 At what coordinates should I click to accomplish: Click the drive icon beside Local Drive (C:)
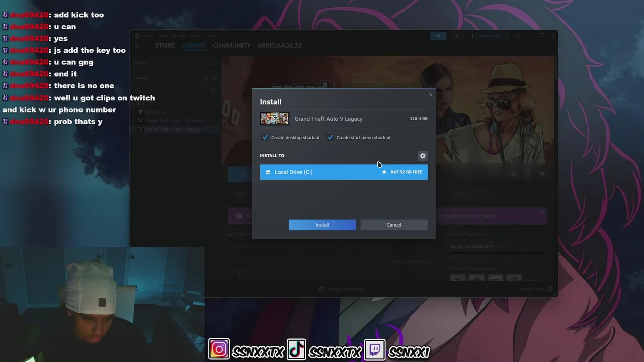tap(268, 172)
